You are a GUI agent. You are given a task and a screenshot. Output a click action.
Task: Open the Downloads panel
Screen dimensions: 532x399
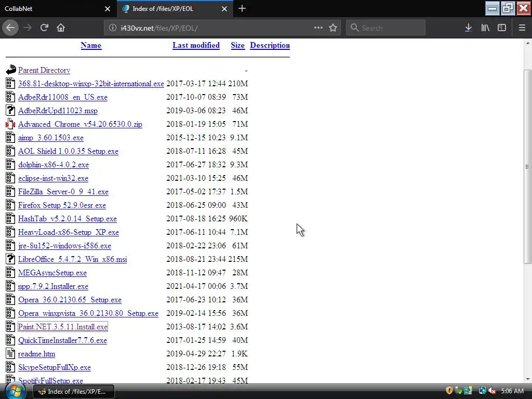click(x=468, y=28)
